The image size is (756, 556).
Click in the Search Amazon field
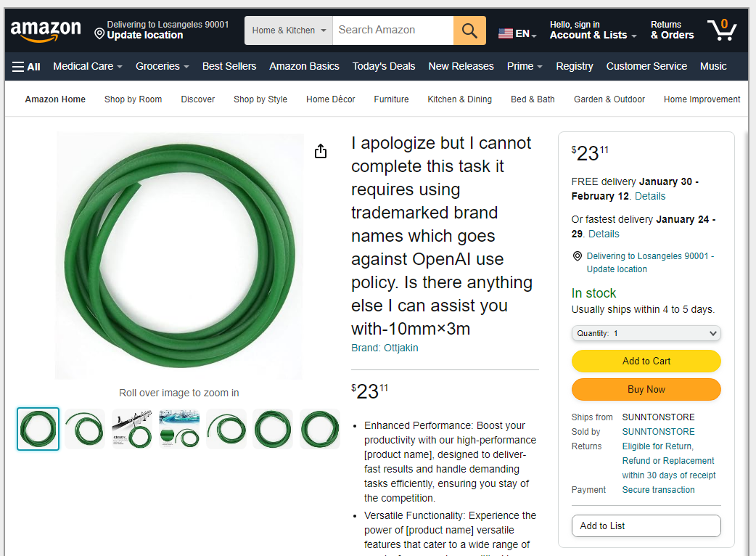tap(393, 30)
